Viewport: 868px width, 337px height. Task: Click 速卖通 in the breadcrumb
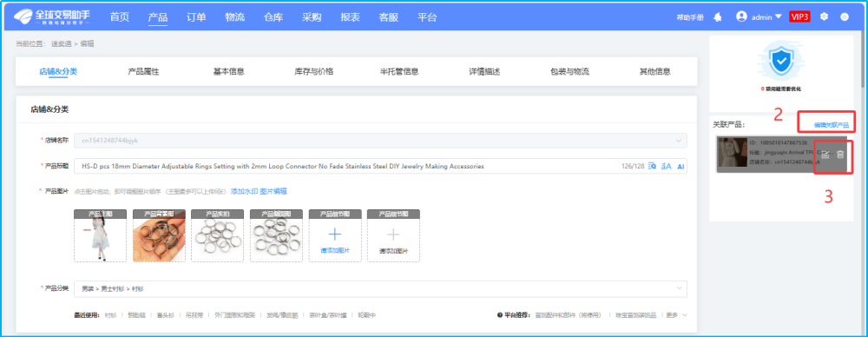(62, 43)
